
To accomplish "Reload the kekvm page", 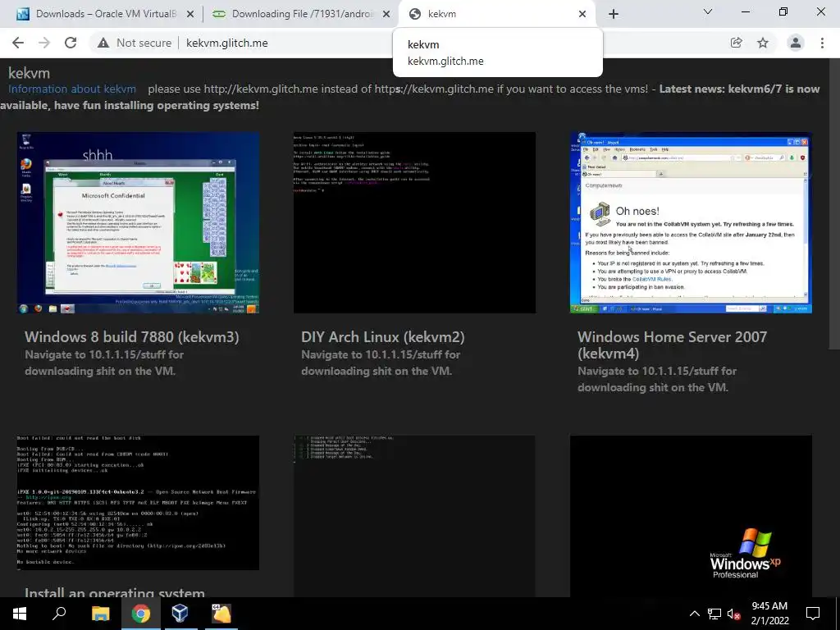I will coord(71,43).
